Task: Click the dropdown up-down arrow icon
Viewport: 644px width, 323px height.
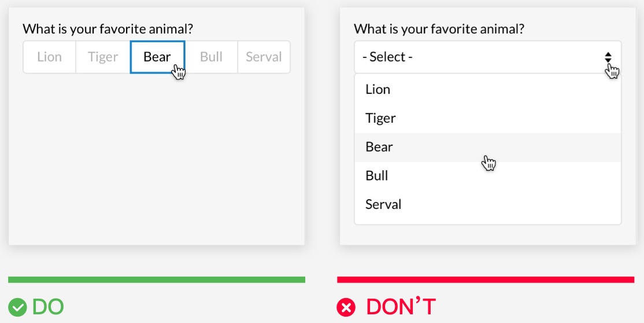Action: tap(608, 57)
